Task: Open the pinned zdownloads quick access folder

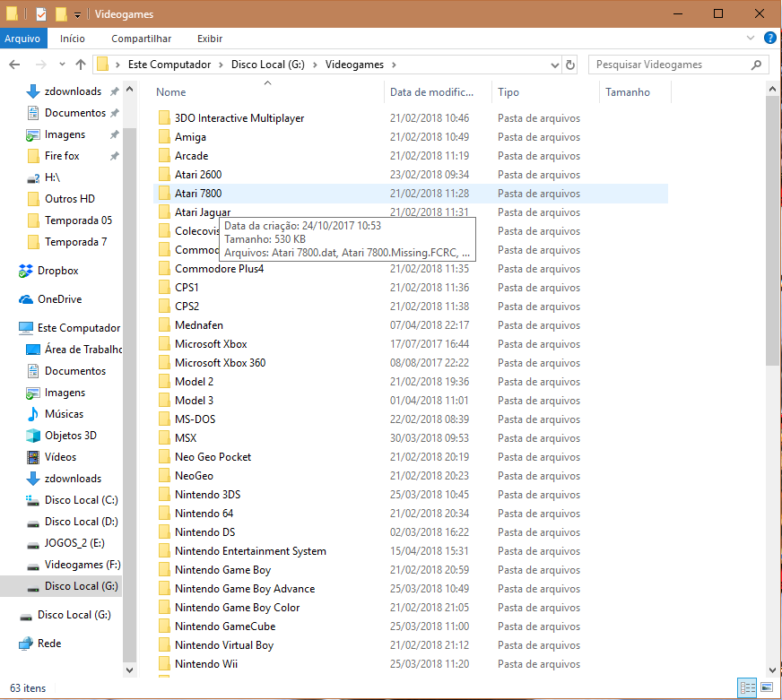Action: click(73, 91)
